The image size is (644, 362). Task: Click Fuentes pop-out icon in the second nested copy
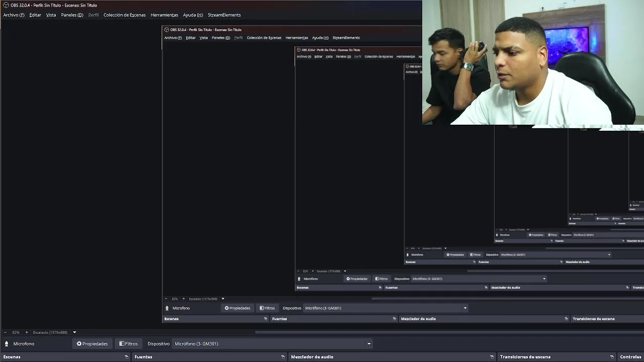486,288
